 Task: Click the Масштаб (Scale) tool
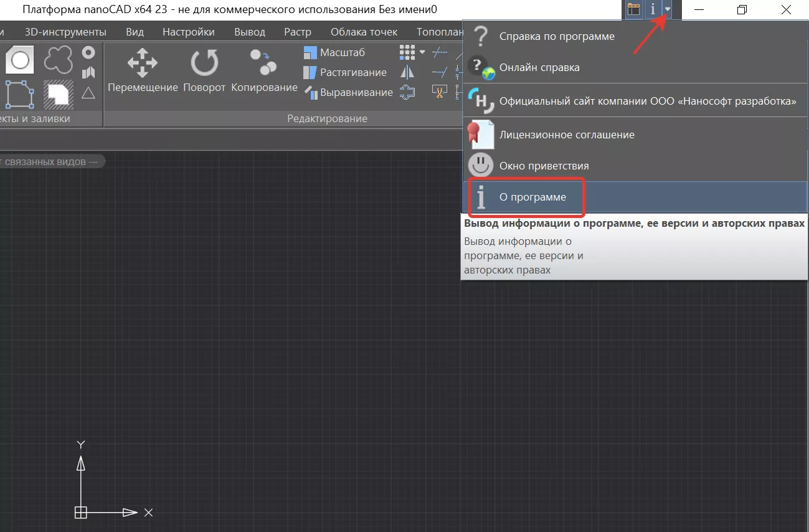point(334,53)
